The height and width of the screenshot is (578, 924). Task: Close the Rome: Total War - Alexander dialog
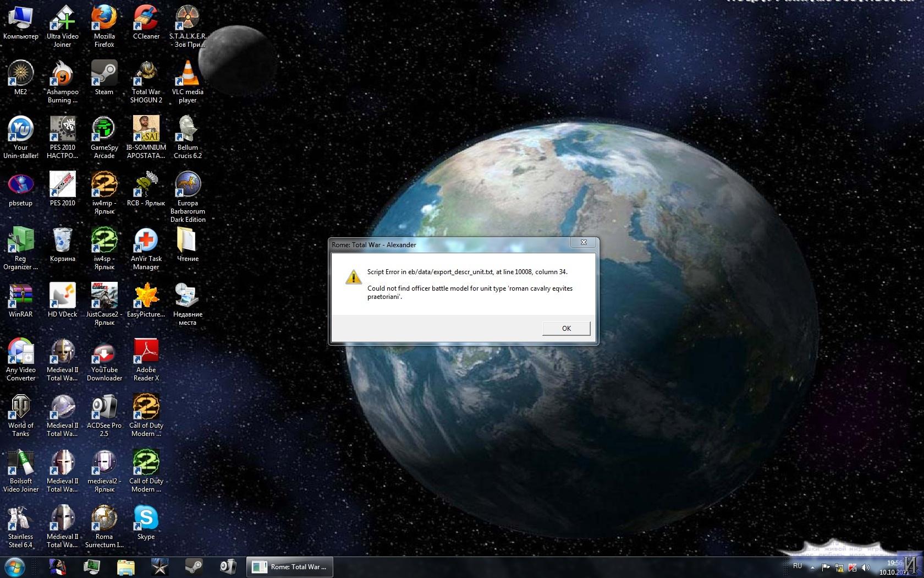pyautogui.click(x=584, y=242)
